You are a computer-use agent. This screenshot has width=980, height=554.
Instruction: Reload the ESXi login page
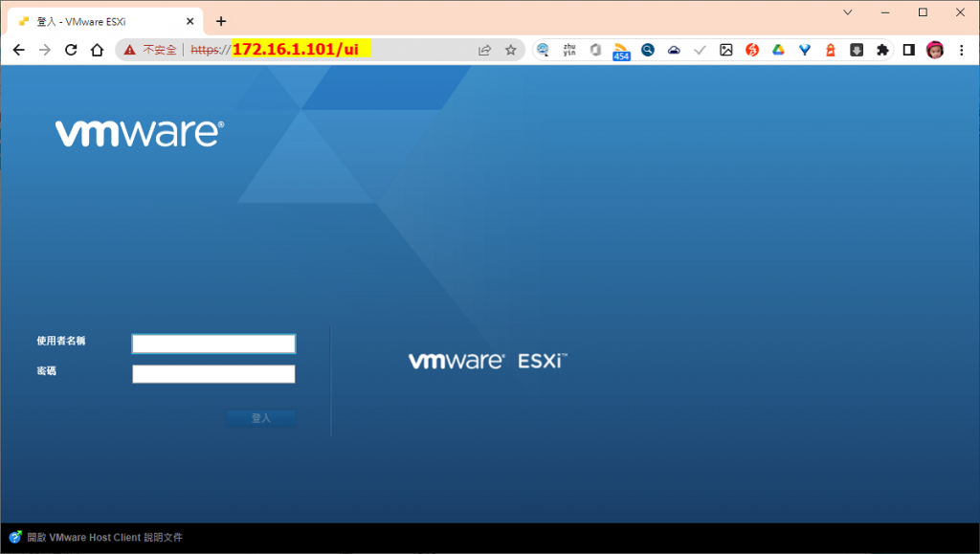71,50
